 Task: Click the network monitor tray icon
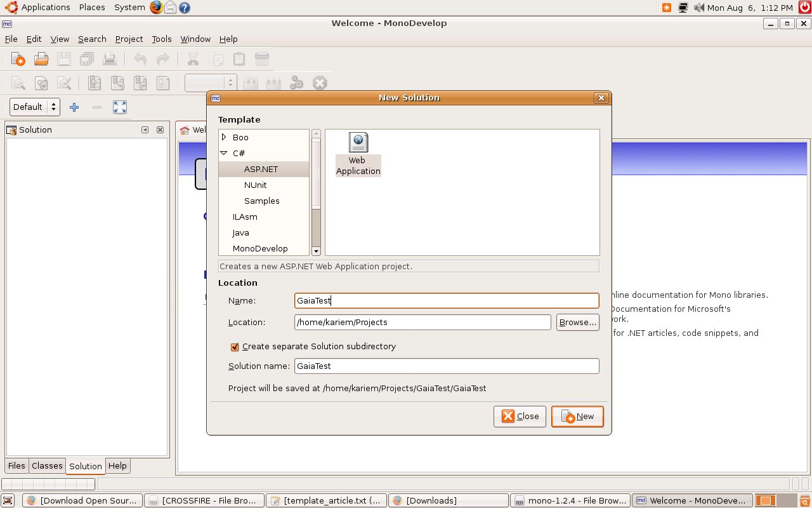coord(683,8)
